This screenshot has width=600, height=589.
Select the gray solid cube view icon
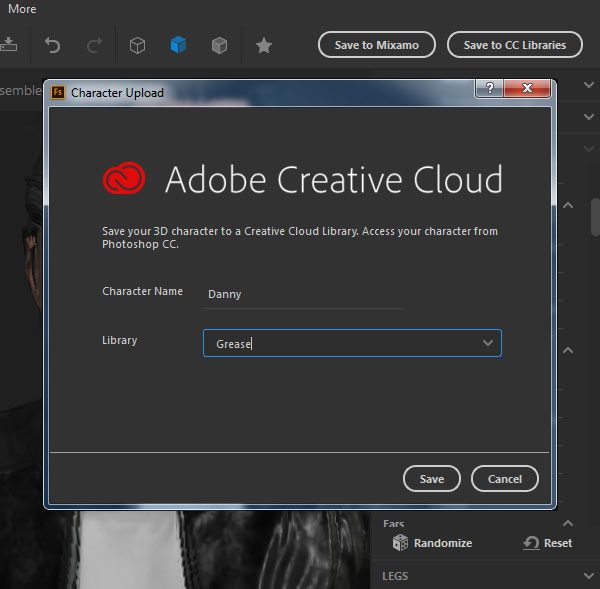(219, 45)
